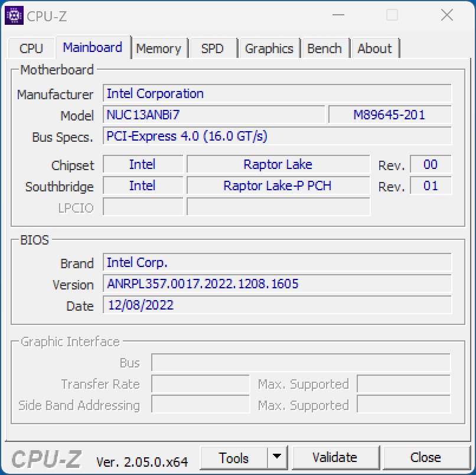Switch to the CPU tab
The image size is (476, 475).
pyautogui.click(x=31, y=48)
